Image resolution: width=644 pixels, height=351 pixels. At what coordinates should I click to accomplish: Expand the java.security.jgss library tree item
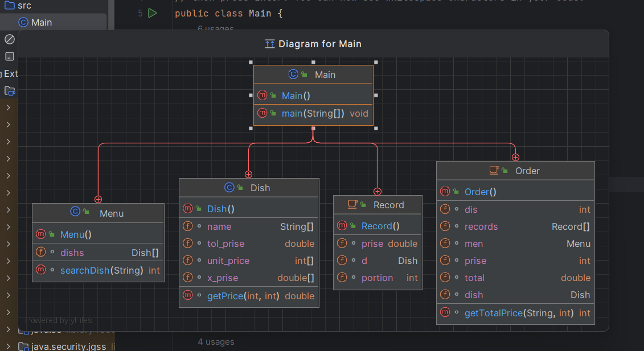(x=8, y=346)
